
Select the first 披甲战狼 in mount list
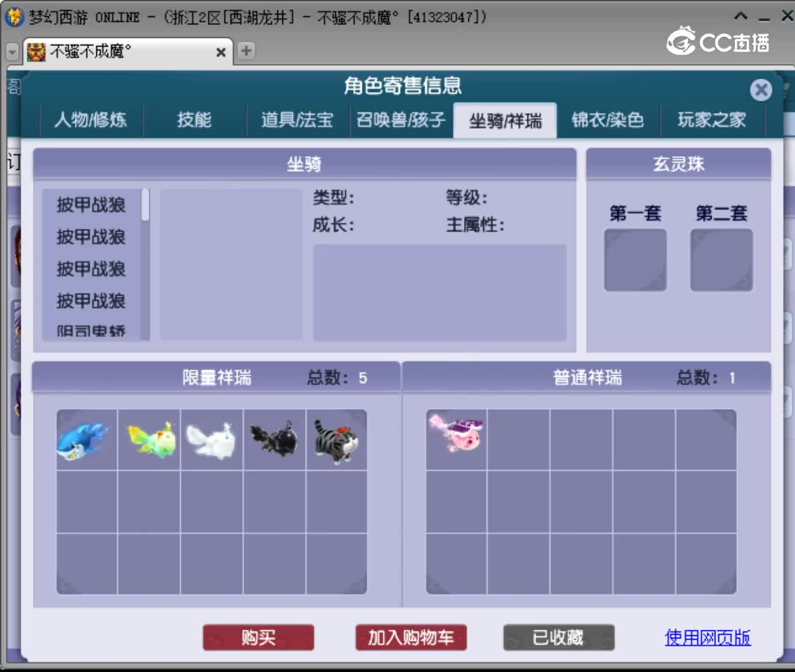tap(91, 205)
